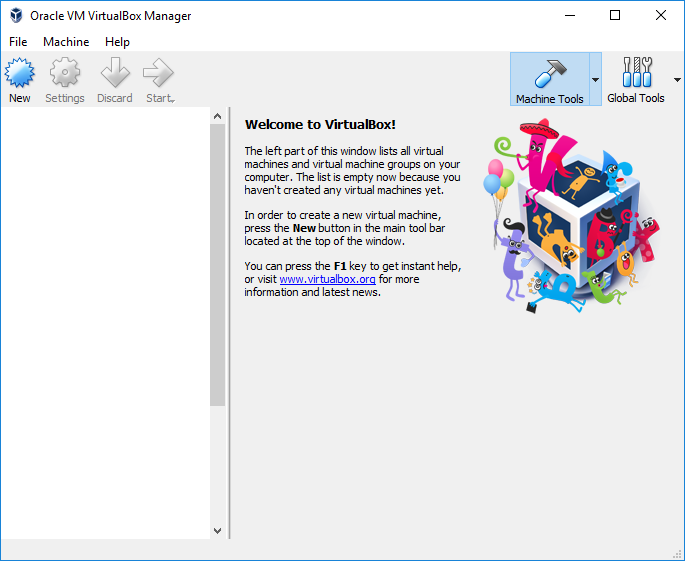Minimize the VirtualBox Manager window
Viewport: 685px width, 561px height.
570,15
